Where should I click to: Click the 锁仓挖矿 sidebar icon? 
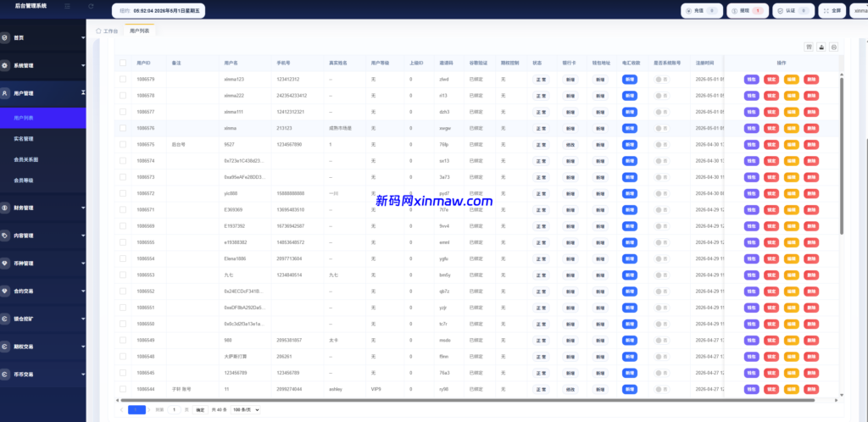pyautogui.click(x=5, y=319)
